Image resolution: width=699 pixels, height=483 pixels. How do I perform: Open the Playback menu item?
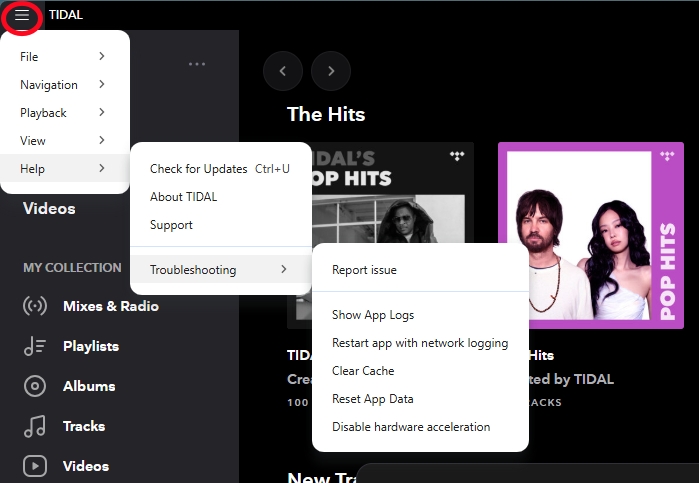click(65, 113)
